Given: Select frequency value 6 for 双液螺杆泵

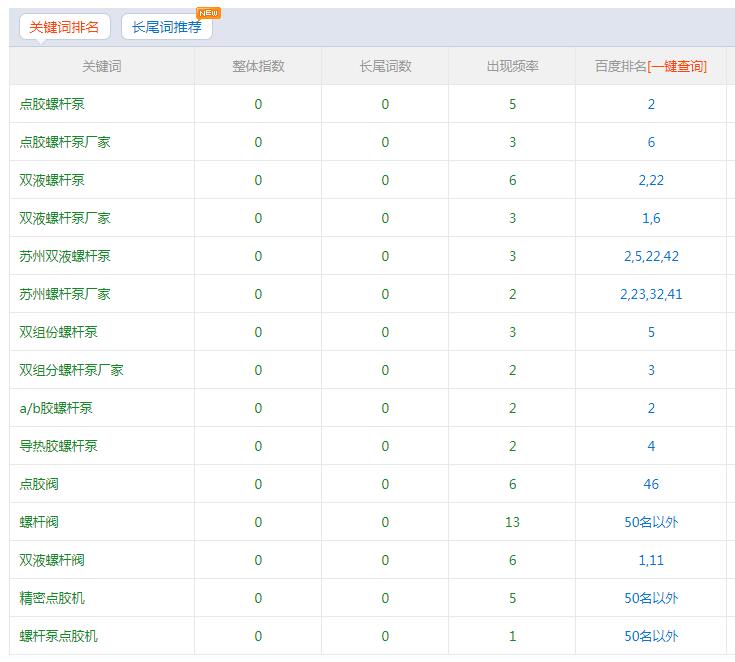Looking at the screenshot, I should (512, 180).
